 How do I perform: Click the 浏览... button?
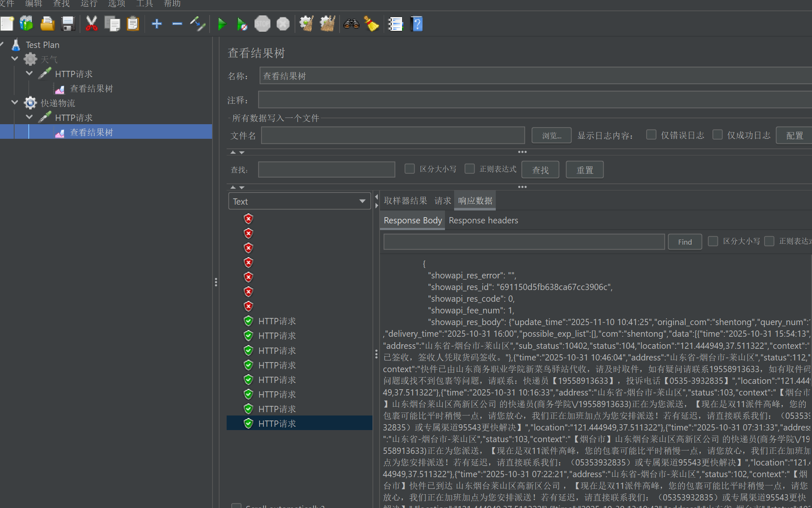tap(551, 135)
